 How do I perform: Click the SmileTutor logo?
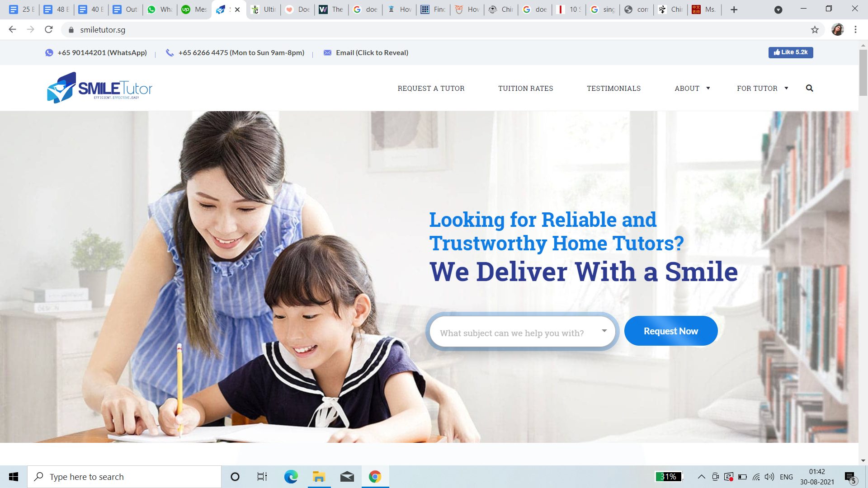click(x=99, y=88)
